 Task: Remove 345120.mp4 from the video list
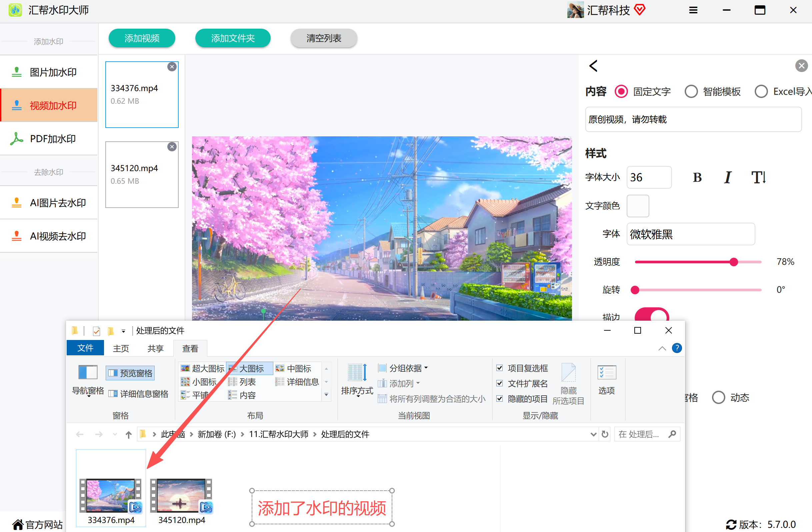tap(172, 147)
